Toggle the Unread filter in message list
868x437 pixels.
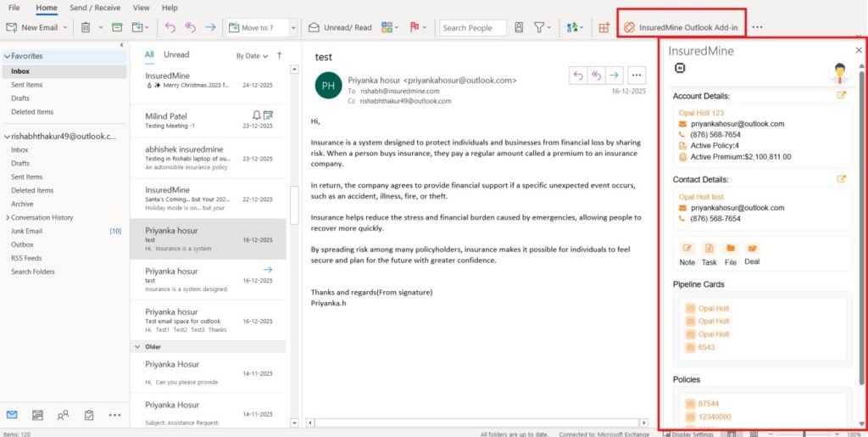(x=176, y=54)
